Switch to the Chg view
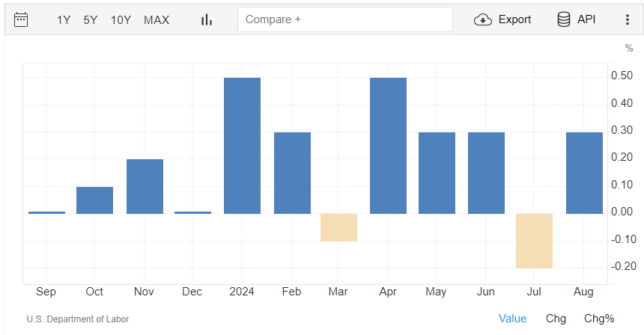Screen dimensions: 644x335 coord(556,319)
